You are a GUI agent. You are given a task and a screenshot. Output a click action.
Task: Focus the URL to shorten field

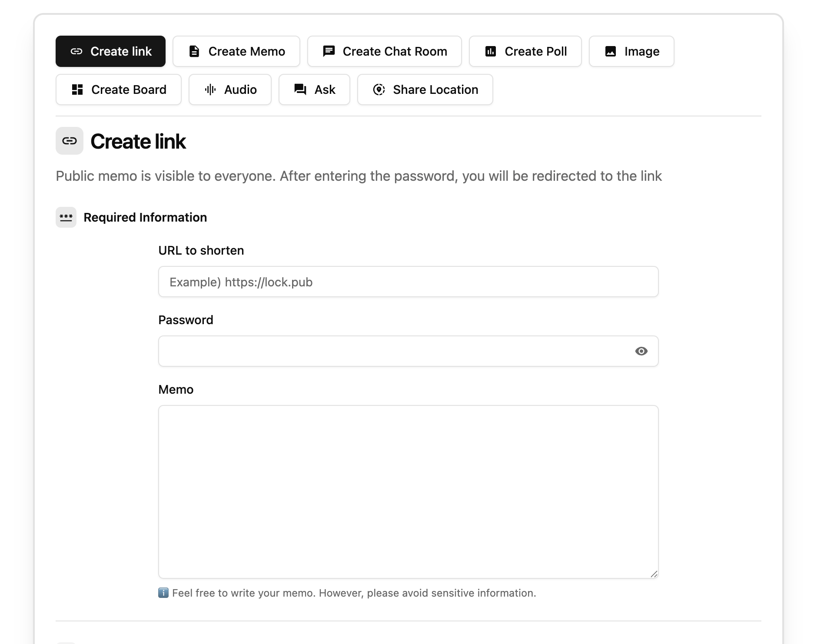click(x=409, y=282)
